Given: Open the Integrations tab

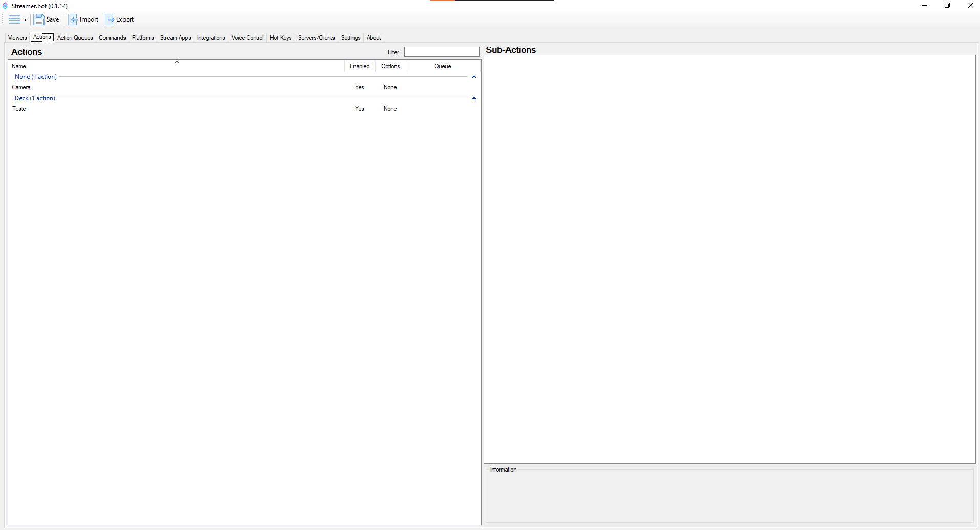Looking at the screenshot, I should pyautogui.click(x=211, y=37).
